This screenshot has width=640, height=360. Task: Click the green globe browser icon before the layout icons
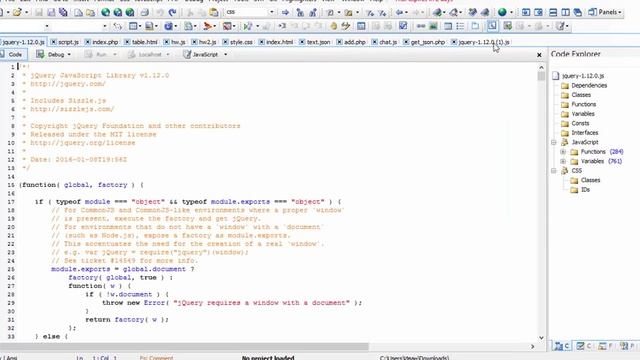(502, 12)
